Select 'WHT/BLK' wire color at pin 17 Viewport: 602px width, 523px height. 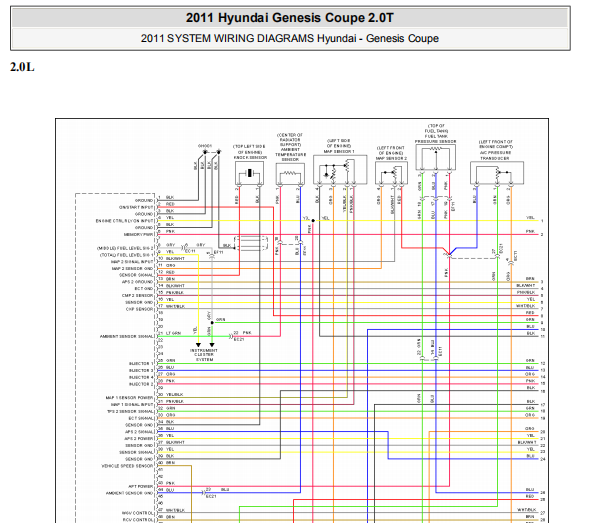(x=175, y=306)
